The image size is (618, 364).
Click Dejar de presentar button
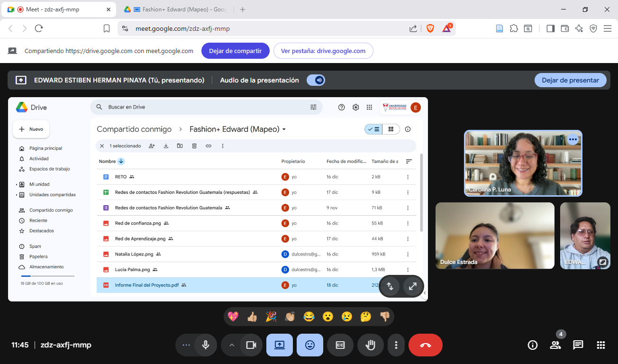(x=570, y=80)
